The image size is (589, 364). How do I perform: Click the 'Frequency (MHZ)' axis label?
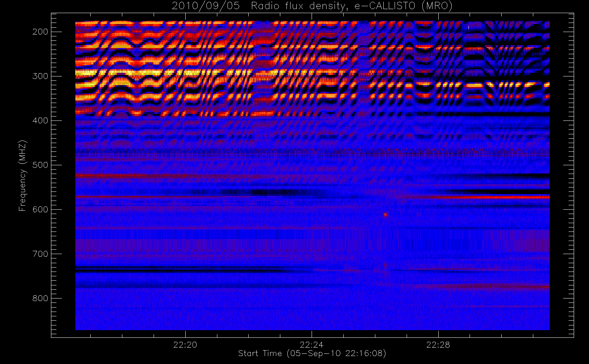tap(23, 175)
